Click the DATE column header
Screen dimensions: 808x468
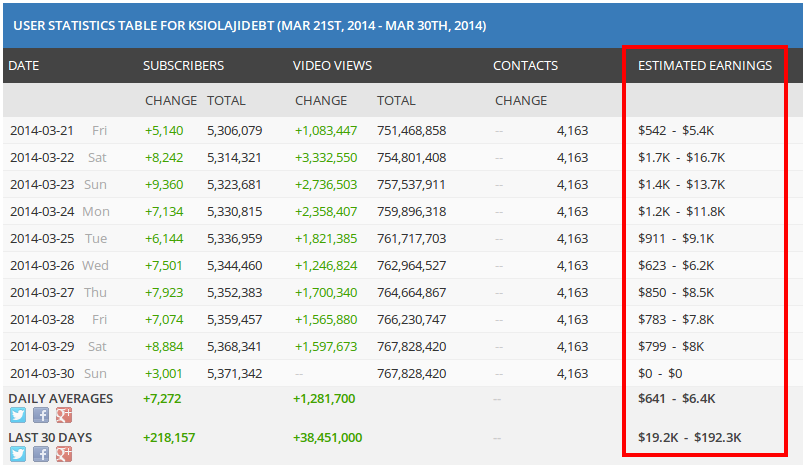click(x=24, y=66)
